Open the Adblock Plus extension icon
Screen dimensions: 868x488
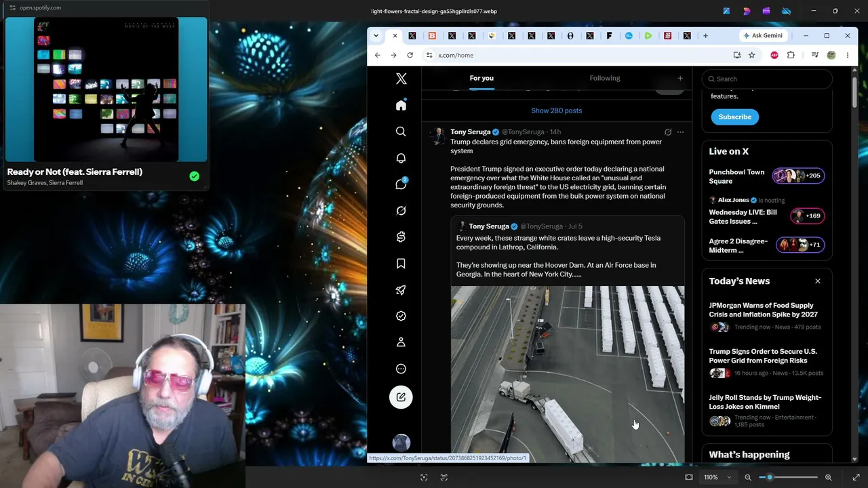pyautogui.click(x=774, y=55)
